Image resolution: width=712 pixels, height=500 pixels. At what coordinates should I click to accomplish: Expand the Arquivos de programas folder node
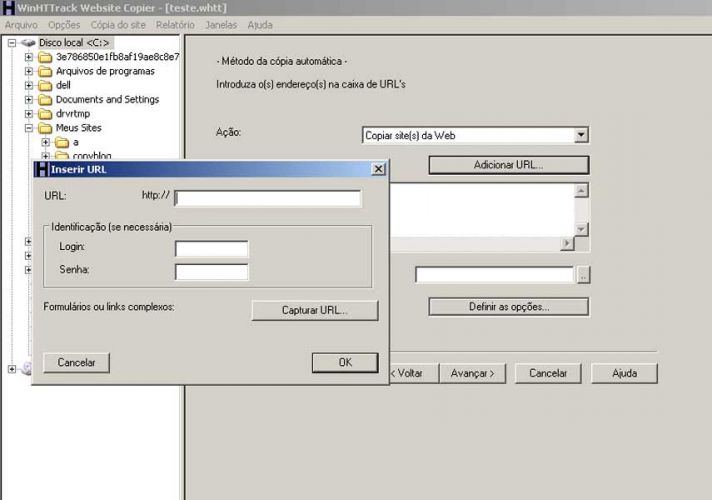(29, 71)
